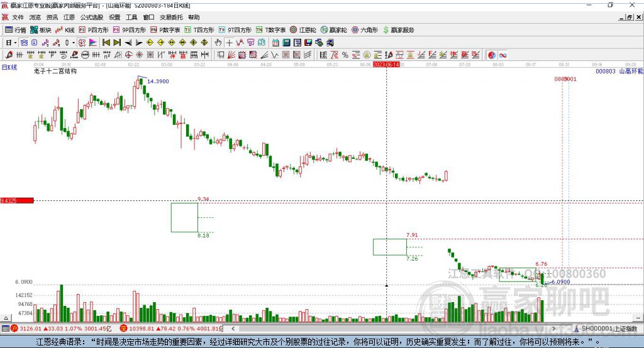This screenshot has height=348, width=644.
Task: Open the T四方形 tool
Action: (199, 30)
